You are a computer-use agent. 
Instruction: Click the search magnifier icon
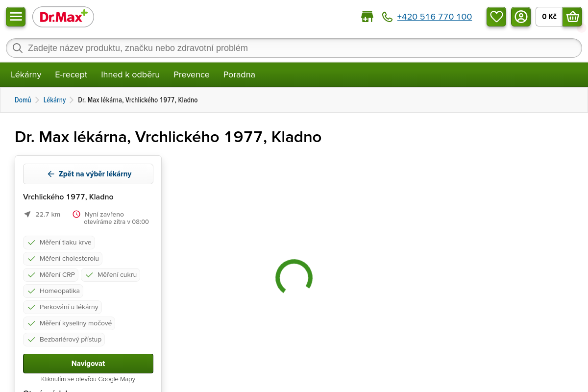point(18,48)
